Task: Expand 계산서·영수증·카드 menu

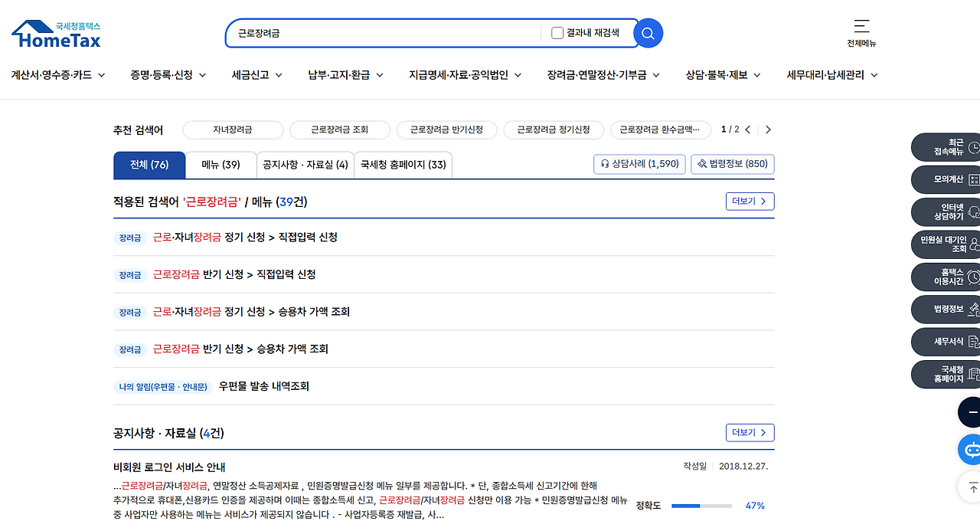Action: pyautogui.click(x=58, y=75)
